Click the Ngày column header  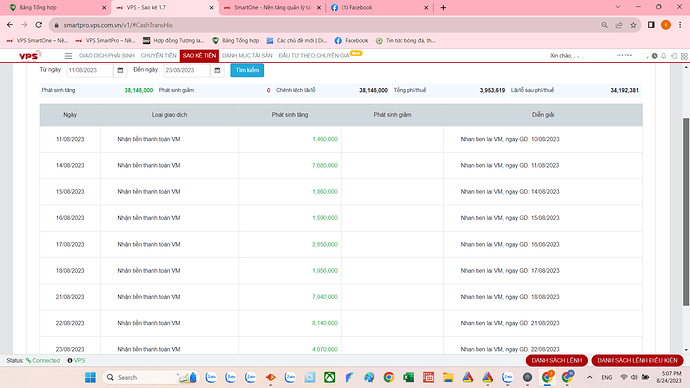pos(70,115)
